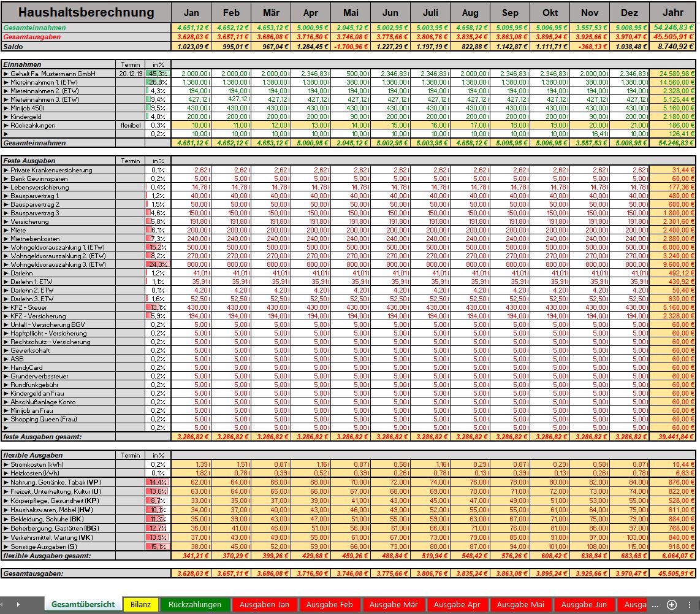Viewport: 700px width, 614px height.
Task: Open the Ausgabe Mai sheet tab
Action: (x=520, y=604)
